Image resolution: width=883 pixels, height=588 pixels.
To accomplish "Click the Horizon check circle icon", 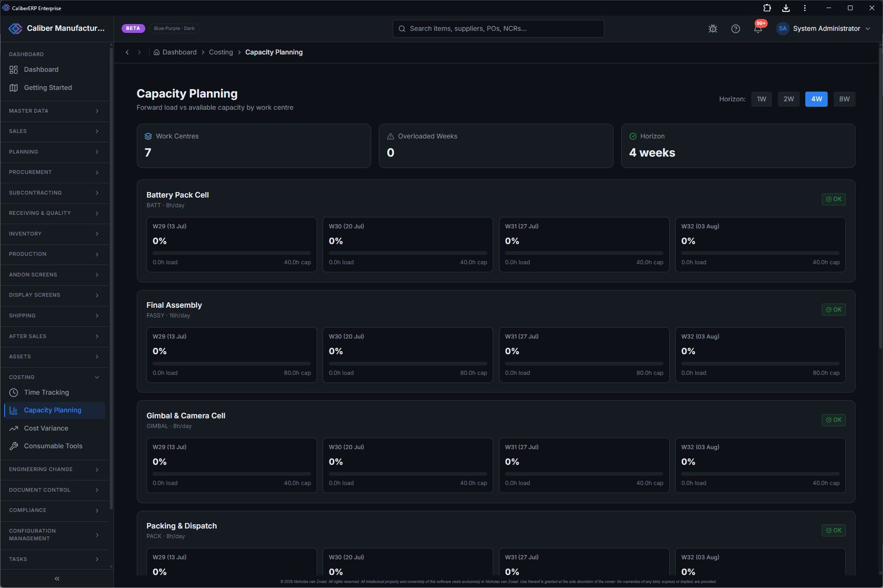I will [633, 136].
